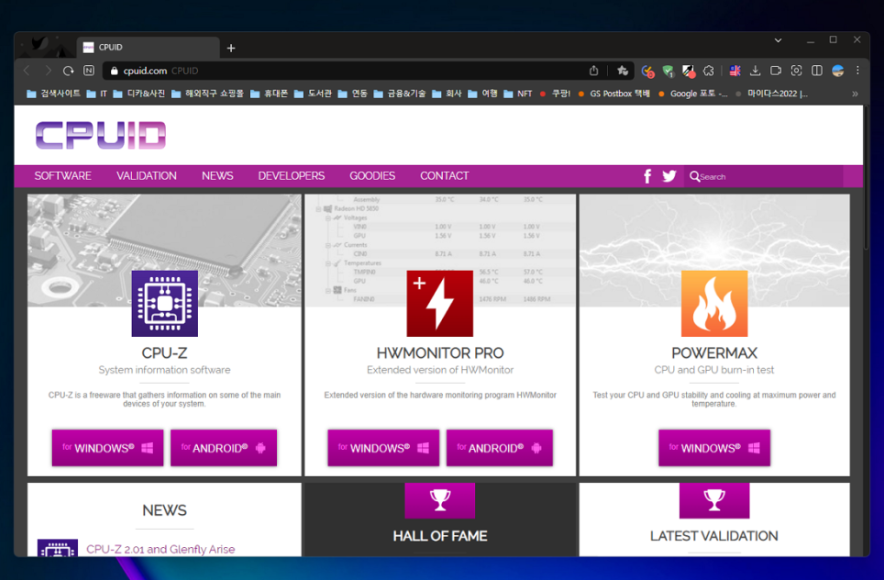
Task: Open a new tab with the plus button
Action: (x=231, y=48)
